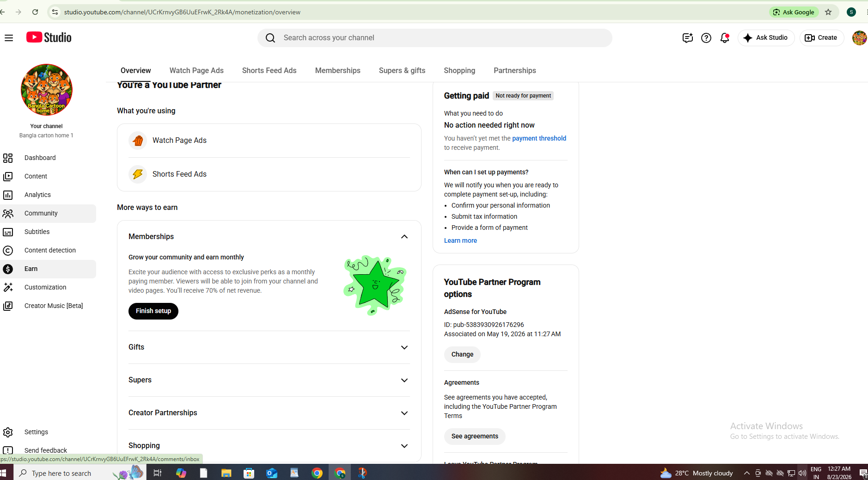The width and height of the screenshot is (868, 480).
Task: Open Creator Music [Beta] in sidebar
Action: (48, 306)
